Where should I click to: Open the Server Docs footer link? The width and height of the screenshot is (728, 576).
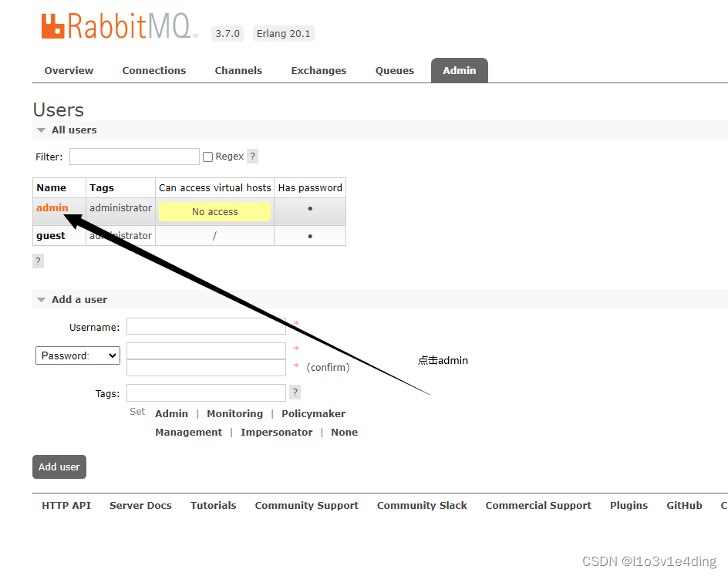(140, 506)
